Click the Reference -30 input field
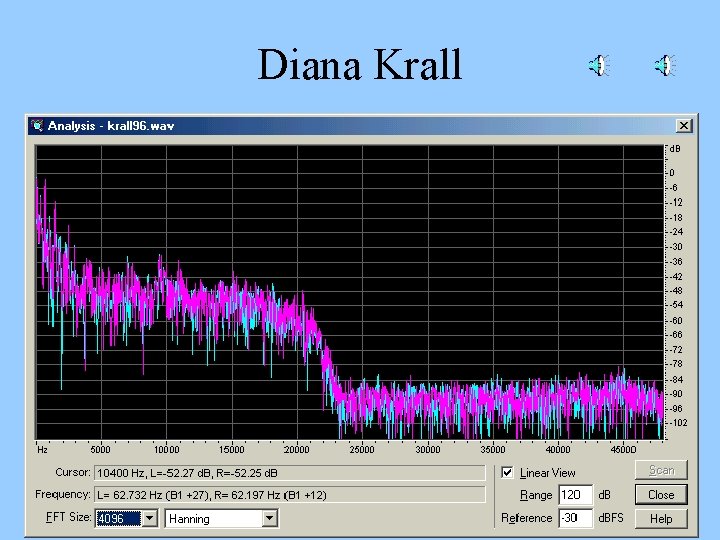Screen dimensions: 720x540 pyautogui.click(x=575, y=518)
